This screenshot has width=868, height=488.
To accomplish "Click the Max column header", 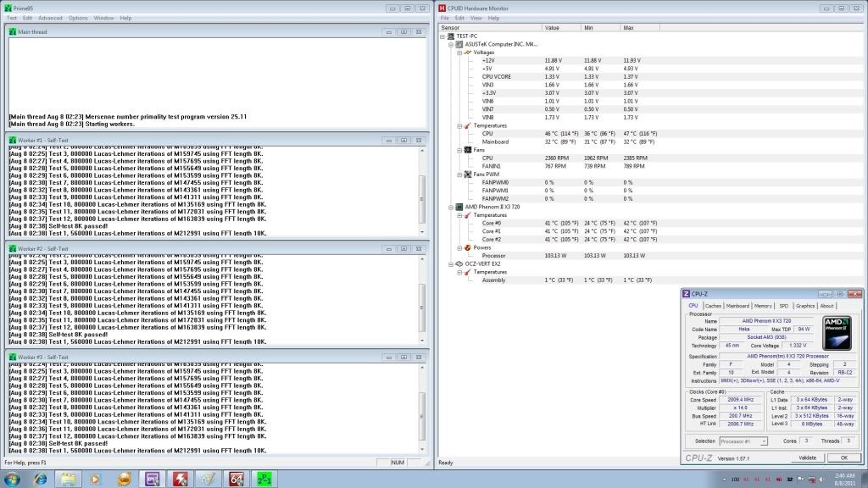I will [640, 28].
